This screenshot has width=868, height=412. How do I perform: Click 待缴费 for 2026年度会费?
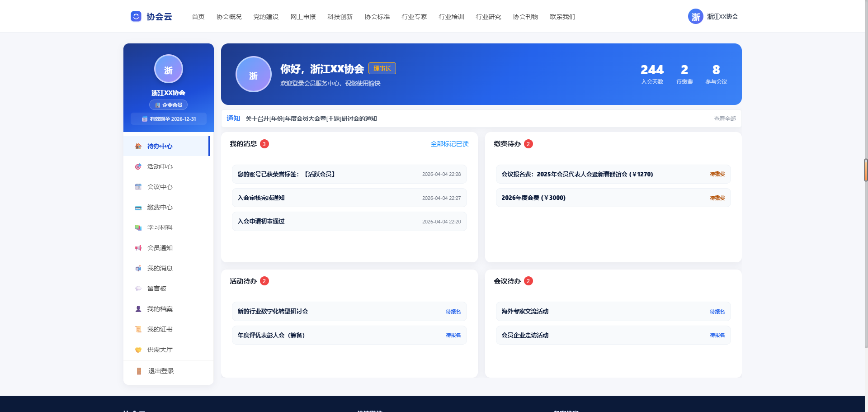point(717,198)
